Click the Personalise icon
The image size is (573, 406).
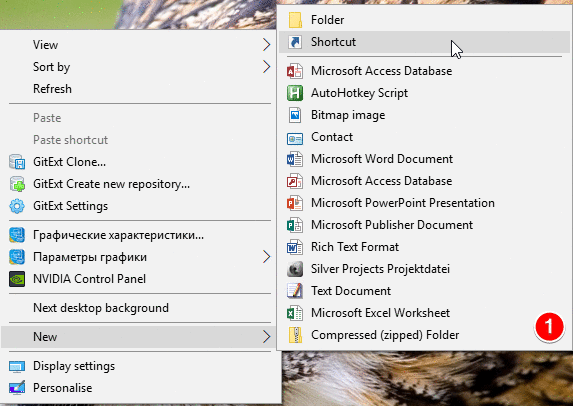17,388
